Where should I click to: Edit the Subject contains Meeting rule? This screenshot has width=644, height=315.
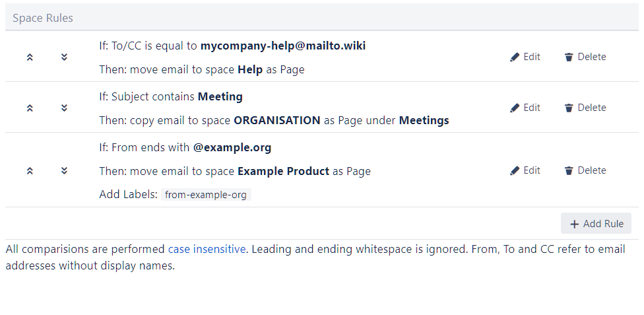click(x=525, y=108)
